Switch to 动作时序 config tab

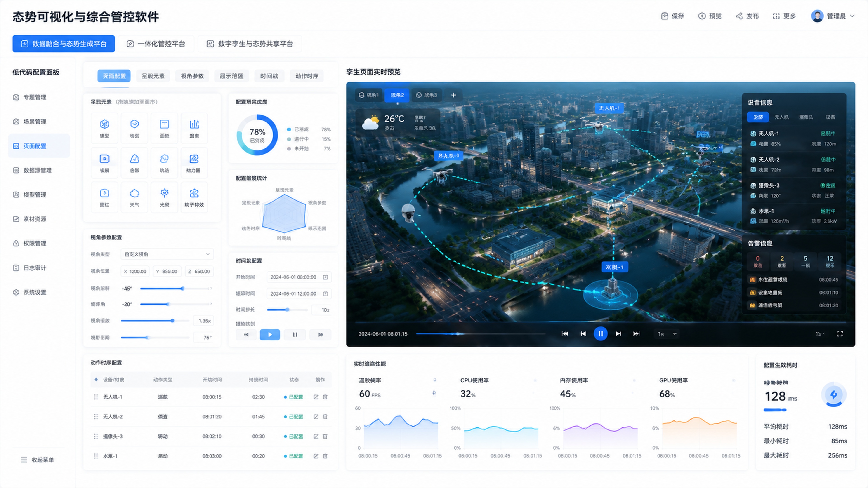click(307, 76)
